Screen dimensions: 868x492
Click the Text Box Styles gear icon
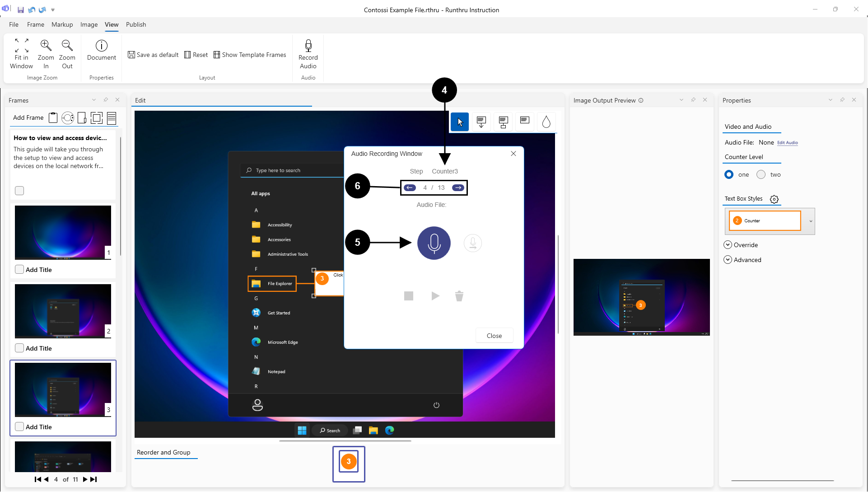pyautogui.click(x=774, y=199)
